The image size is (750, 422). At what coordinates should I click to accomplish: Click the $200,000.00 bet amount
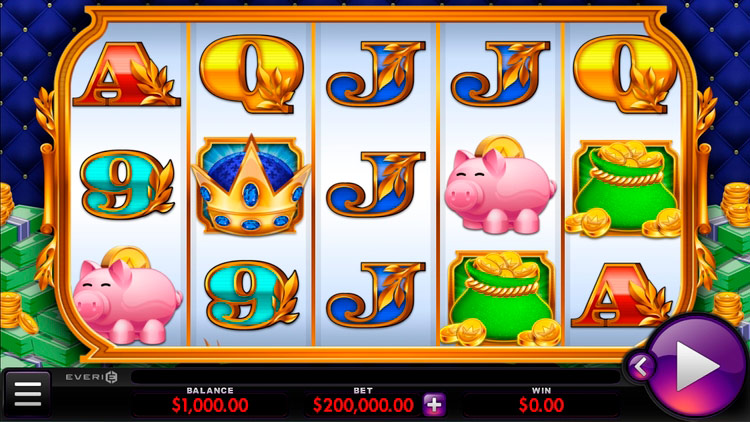[x=363, y=405]
